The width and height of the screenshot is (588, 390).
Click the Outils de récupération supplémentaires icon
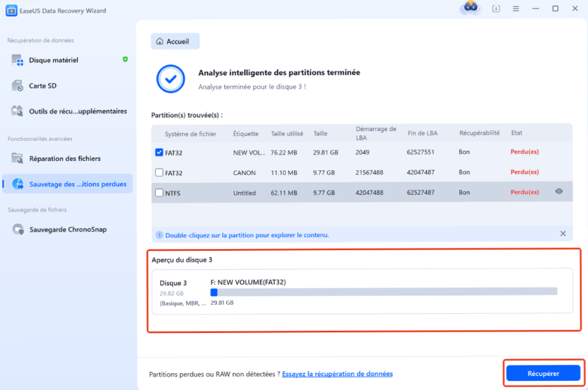pos(17,111)
